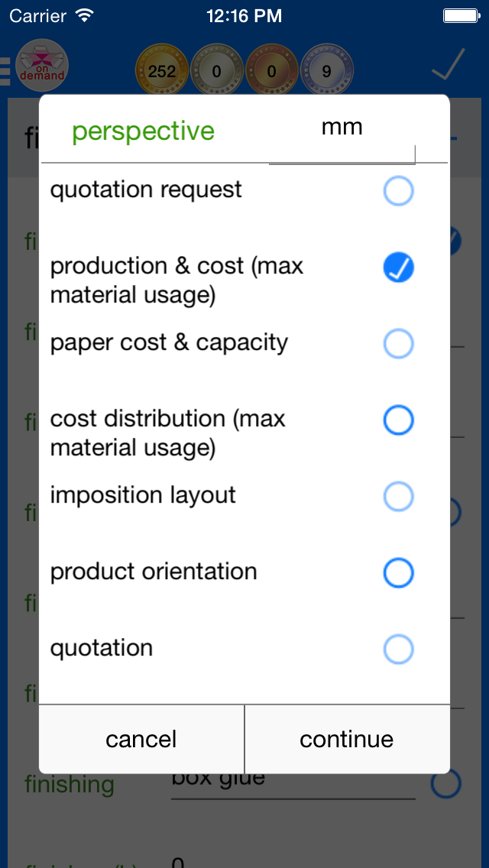Enable the product orientation option
The image size is (489, 868).
(398, 573)
